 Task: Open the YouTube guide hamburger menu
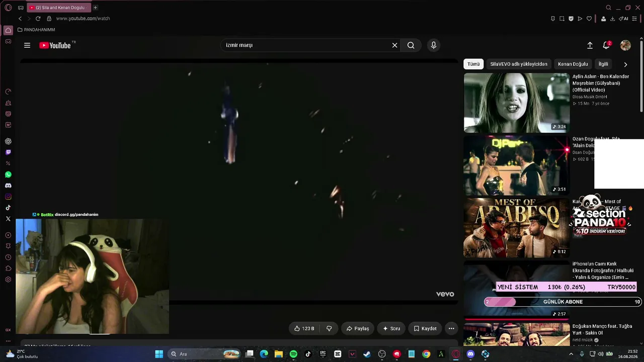pyautogui.click(x=27, y=45)
